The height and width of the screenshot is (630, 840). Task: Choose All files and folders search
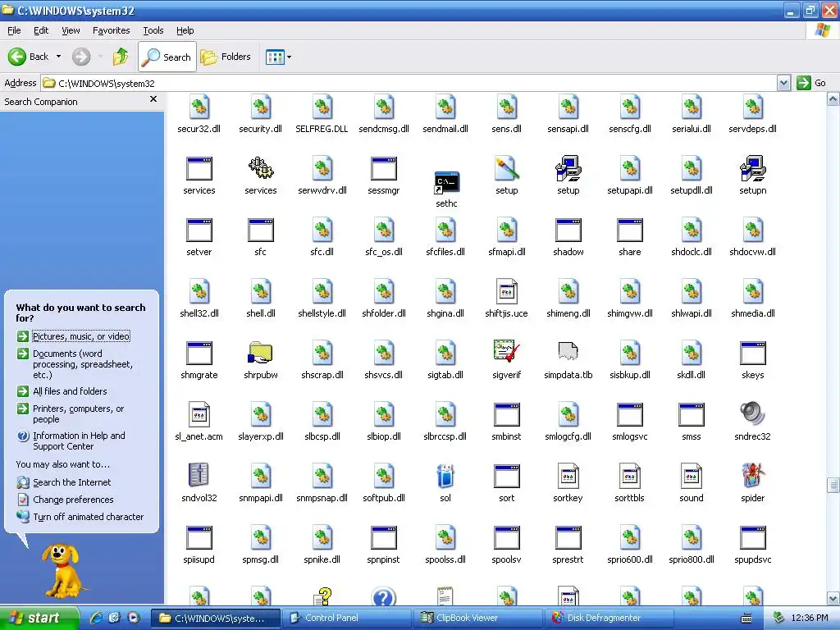coord(70,391)
